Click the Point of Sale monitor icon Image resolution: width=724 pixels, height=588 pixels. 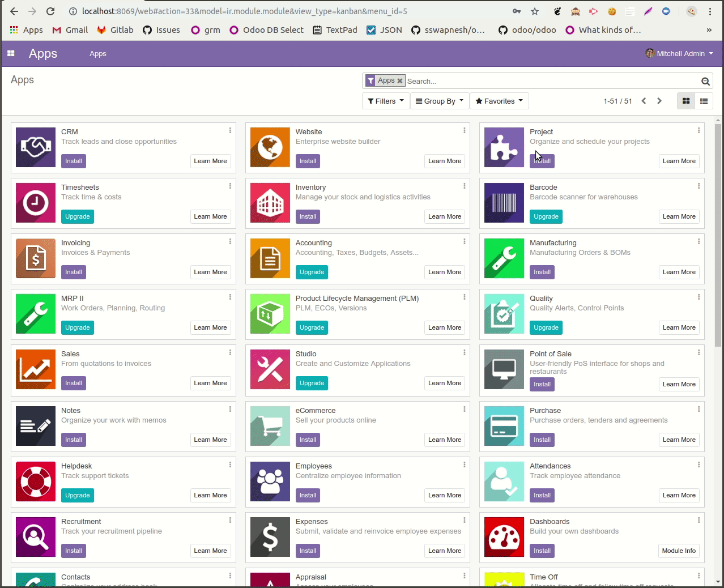[504, 369]
